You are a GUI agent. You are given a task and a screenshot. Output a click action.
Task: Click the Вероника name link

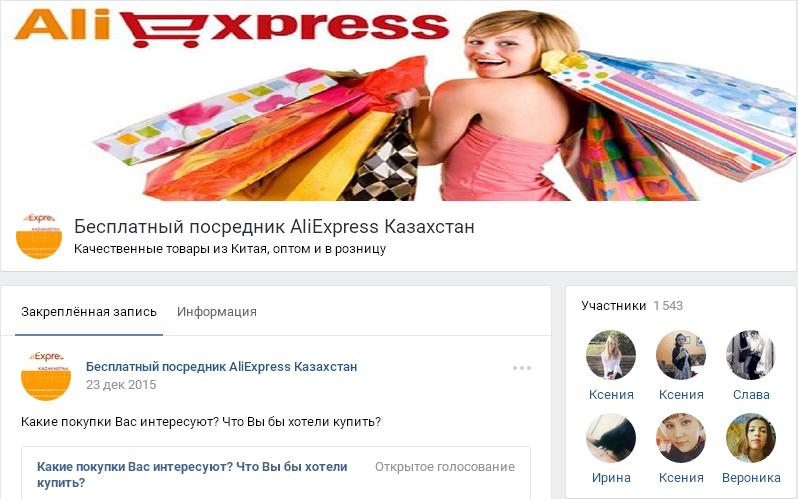click(x=751, y=478)
